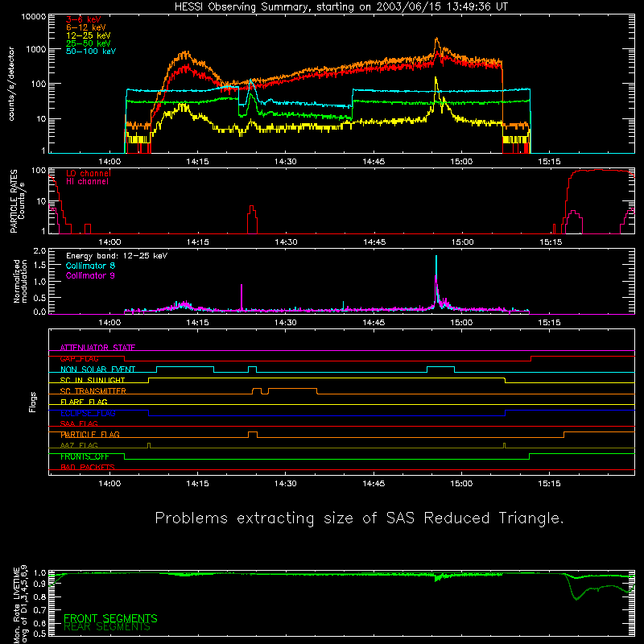Select the '12-25 keV' yellow legend label
Viewport: 644px width, 644px height.
[x=88, y=35]
